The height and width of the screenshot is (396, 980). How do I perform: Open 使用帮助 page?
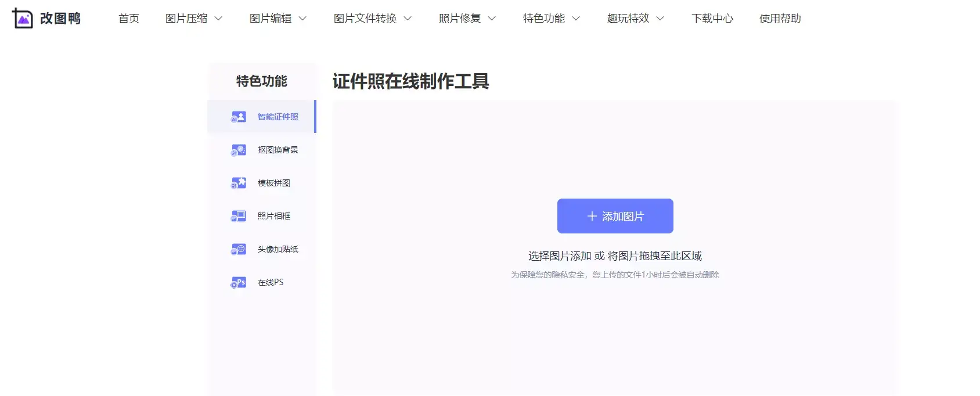pyautogui.click(x=780, y=19)
